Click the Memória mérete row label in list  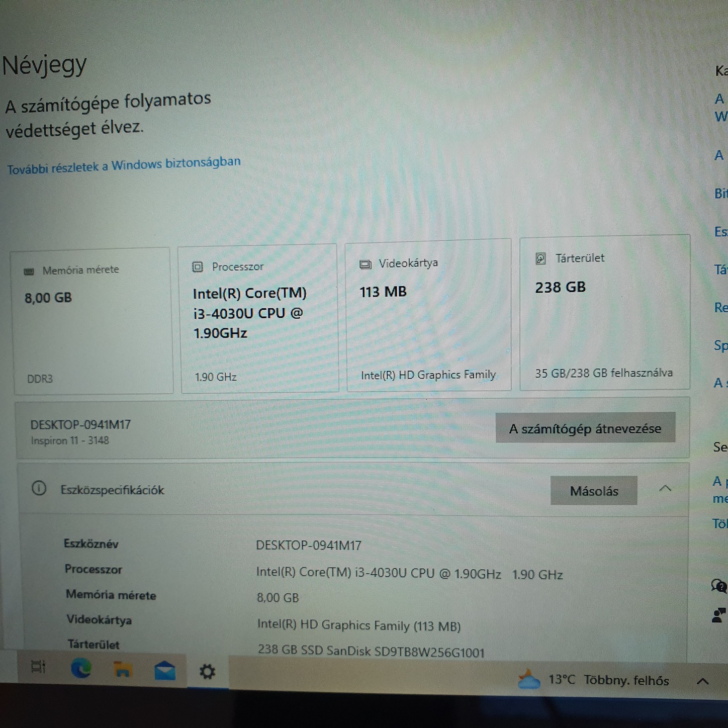click(x=111, y=595)
